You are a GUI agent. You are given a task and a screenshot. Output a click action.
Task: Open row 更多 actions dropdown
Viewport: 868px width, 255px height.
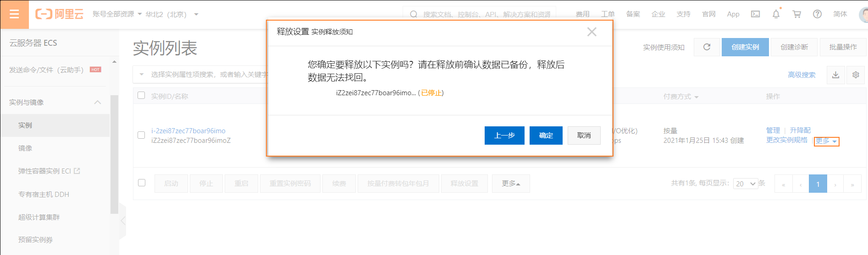[826, 141]
